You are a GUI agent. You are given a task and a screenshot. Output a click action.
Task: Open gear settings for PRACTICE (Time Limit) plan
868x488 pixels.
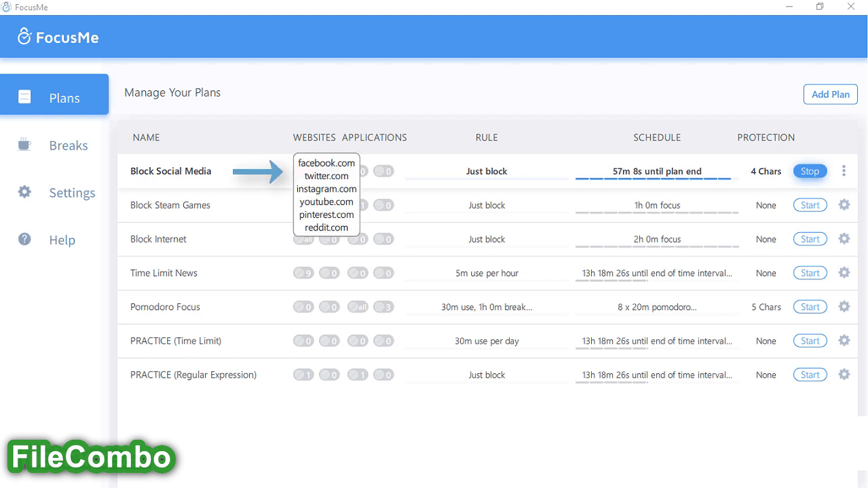tap(844, 340)
